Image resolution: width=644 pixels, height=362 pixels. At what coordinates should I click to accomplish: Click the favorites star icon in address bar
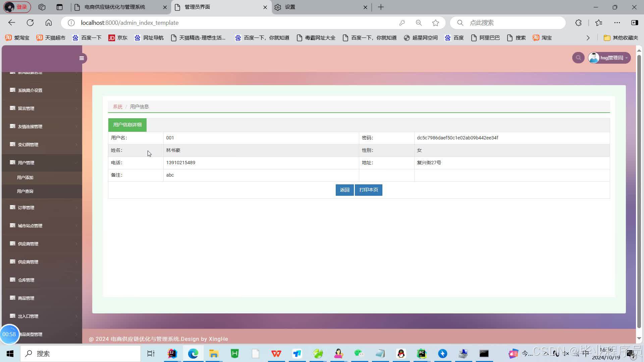click(435, 23)
